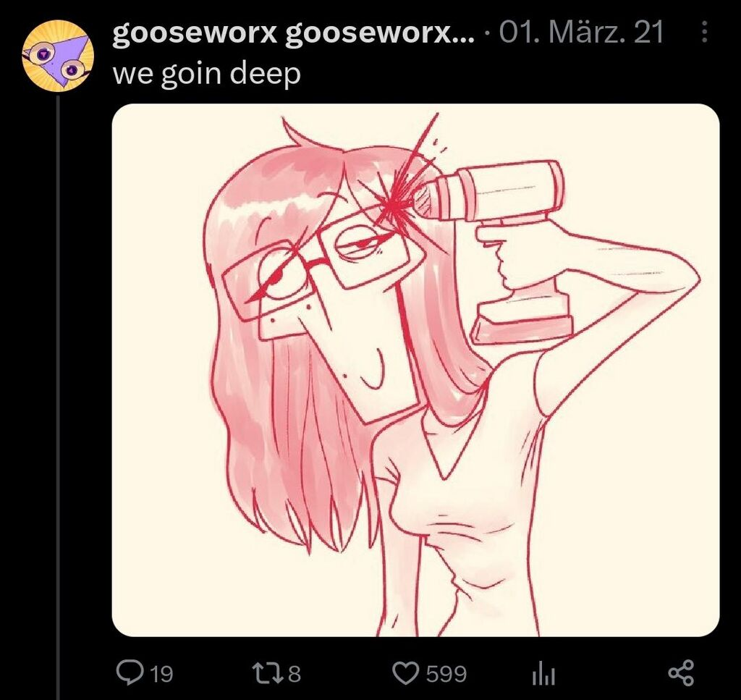741x700 pixels.
Task: Click the reply speech bubble icon
Action: coord(127,672)
